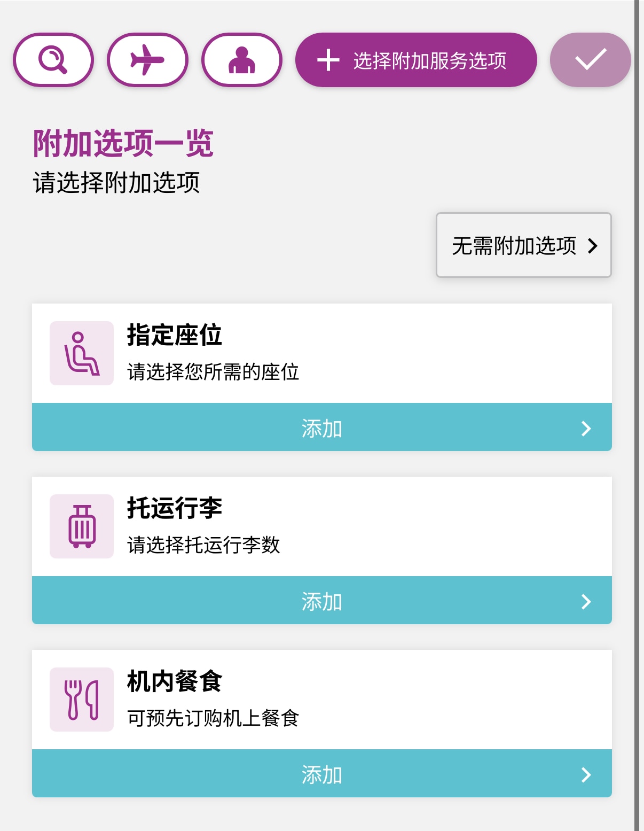
Task: Click the seat icon beside 指定座位
Action: pos(82,353)
